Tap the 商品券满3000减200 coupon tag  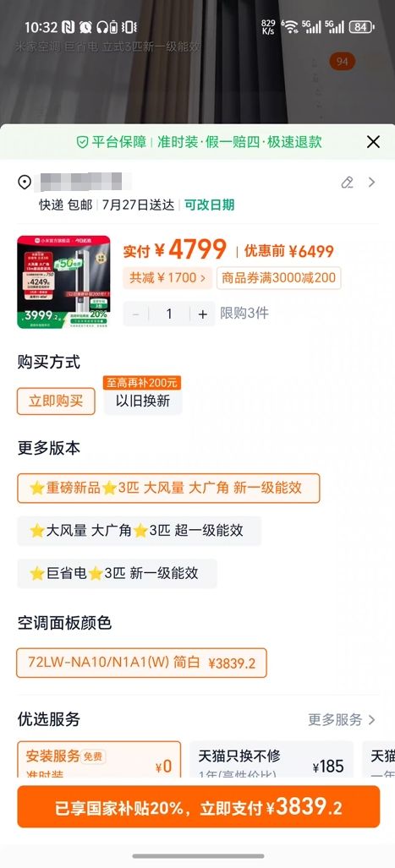pos(278,277)
